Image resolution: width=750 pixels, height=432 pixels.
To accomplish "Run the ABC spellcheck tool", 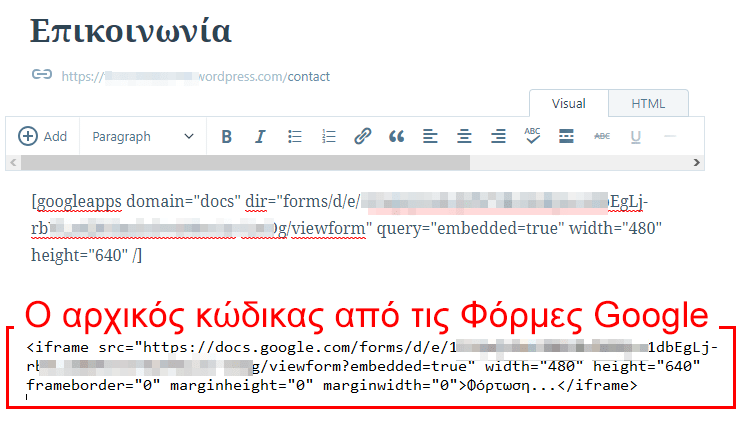I will coord(532,136).
